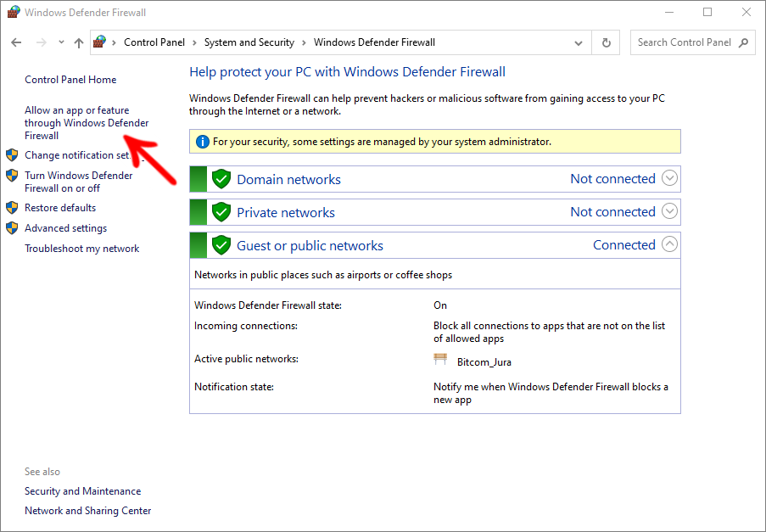The width and height of the screenshot is (766, 532).
Task: Click 'Connected' status for public networks
Action: (x=623, y=244)
